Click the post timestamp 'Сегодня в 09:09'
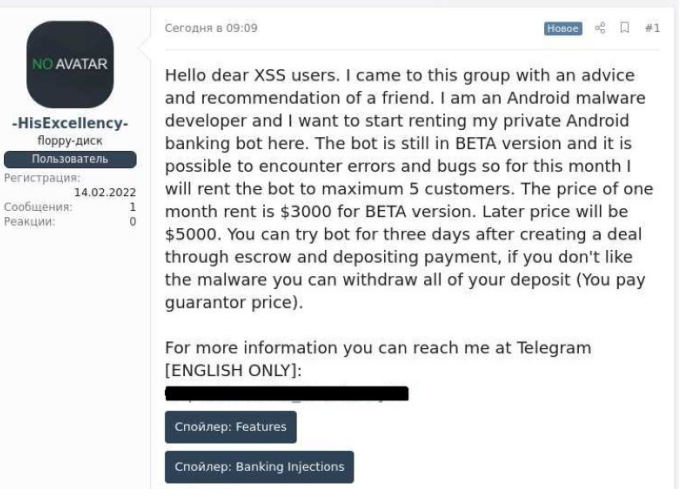Screen dimensions: 680x499 click(210, 28)
